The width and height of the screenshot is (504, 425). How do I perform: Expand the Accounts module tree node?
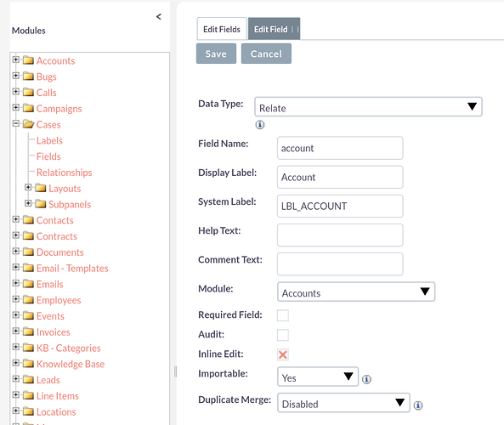tap(16, 59)
